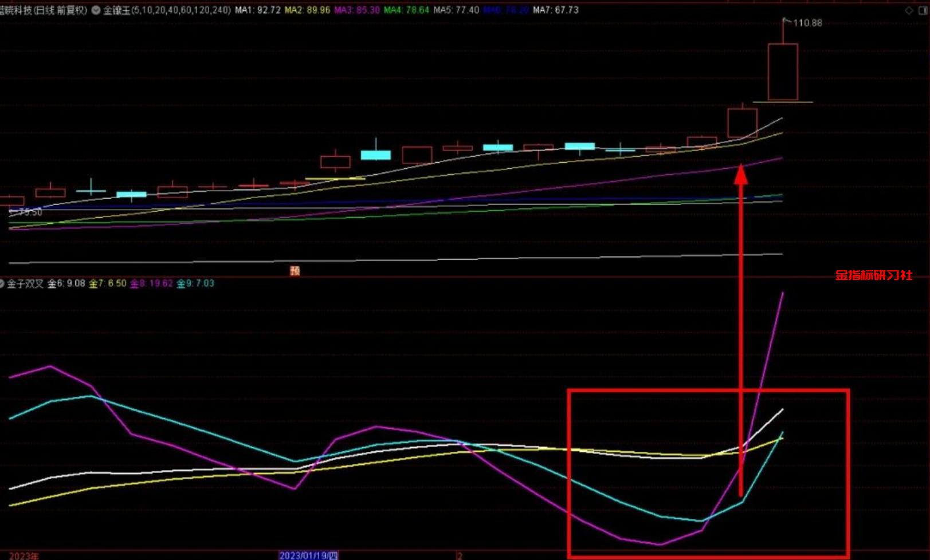Open the 金镶玉 indicator parameters label
This screenshot has height=560, width=930.
[167, 10]
